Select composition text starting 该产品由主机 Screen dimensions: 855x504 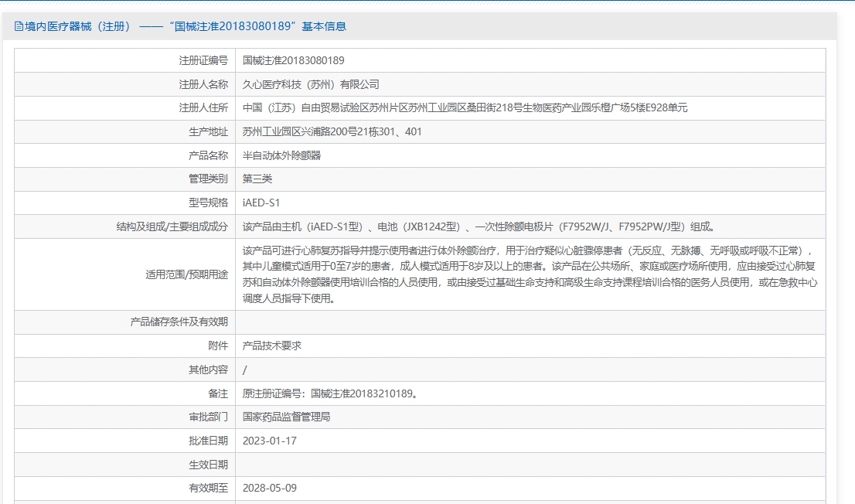(479, 226)
